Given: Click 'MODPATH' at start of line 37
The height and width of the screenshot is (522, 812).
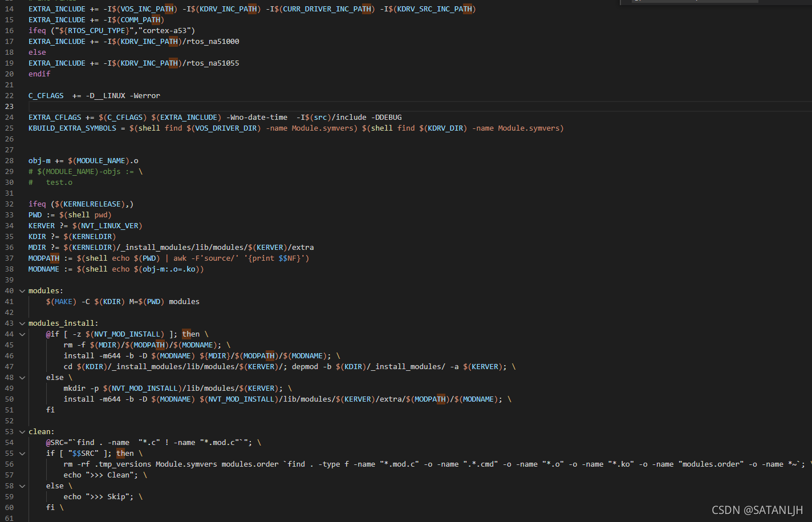Looking at the screenshot, I should [44, 258].
